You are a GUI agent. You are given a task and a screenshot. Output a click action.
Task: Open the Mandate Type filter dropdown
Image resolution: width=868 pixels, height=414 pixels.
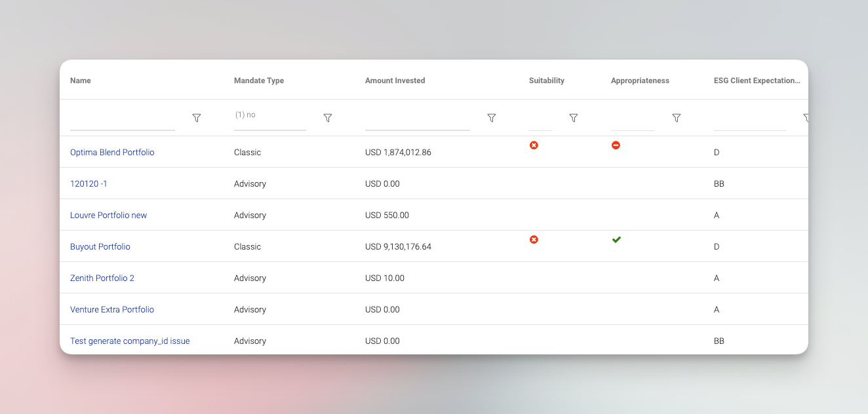coord(269,115)
